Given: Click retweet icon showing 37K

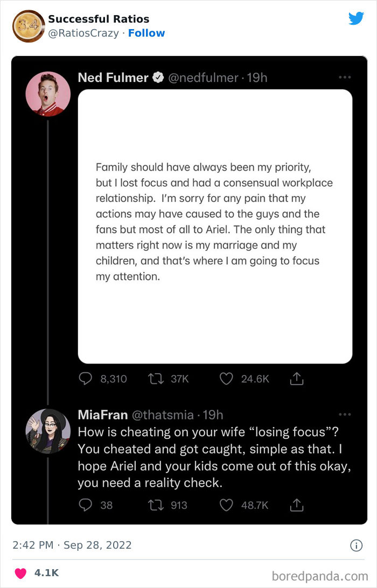Looking at the screenshot, I should click(x=156, y=379).
